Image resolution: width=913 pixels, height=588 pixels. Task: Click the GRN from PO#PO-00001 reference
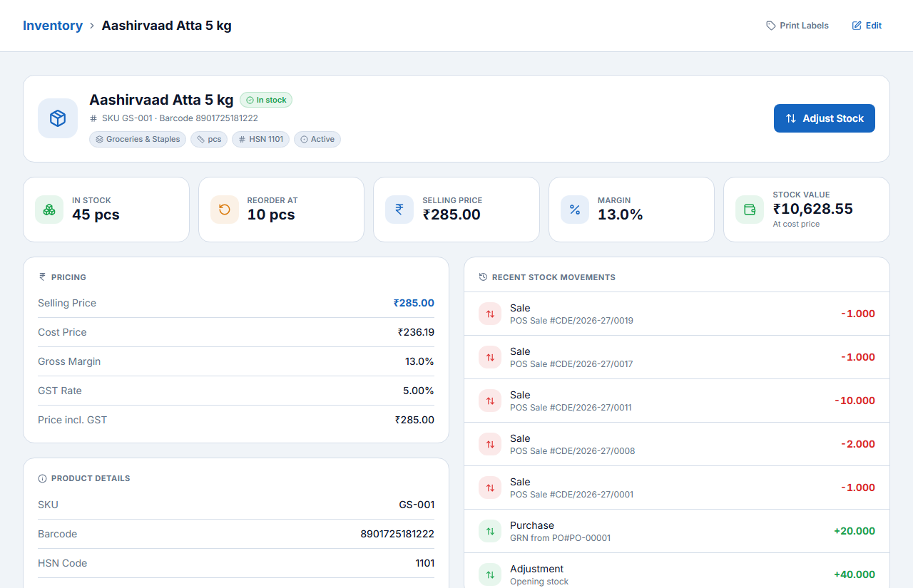tap(560, 538)
